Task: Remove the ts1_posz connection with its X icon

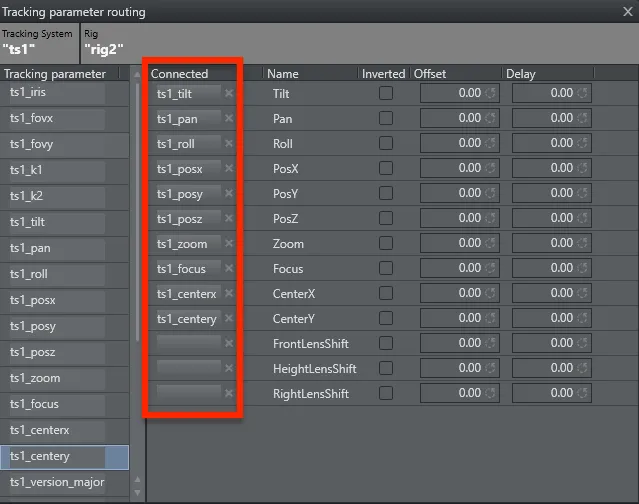Action: pos(229,218)
